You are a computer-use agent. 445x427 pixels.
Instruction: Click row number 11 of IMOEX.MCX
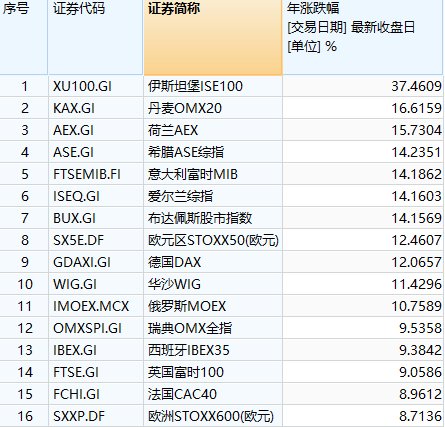point(24,306)
